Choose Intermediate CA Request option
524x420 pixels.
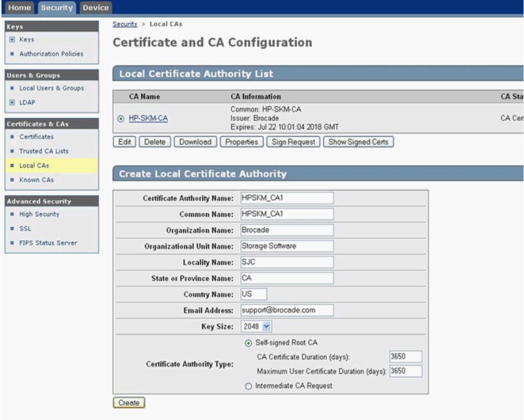[248, 386]
